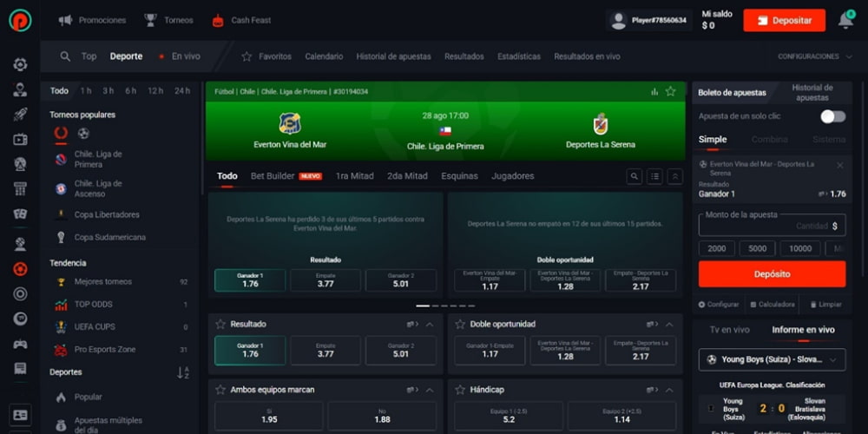Viewport: 868px width, 434px height.
Task: Open the Calculadora in bet slip
Action: click(773, 305)
